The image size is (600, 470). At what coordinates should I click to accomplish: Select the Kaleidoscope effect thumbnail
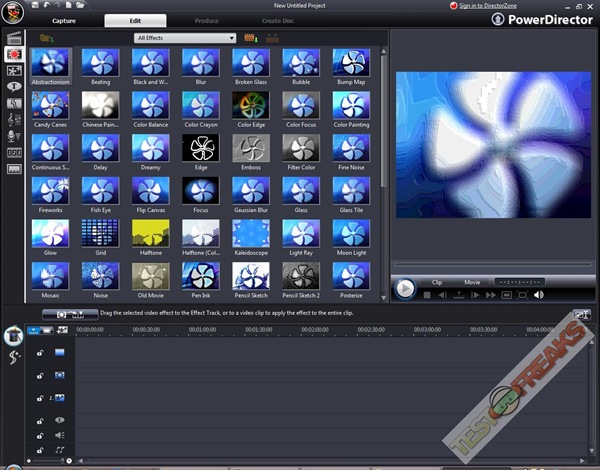click(250, 233)
